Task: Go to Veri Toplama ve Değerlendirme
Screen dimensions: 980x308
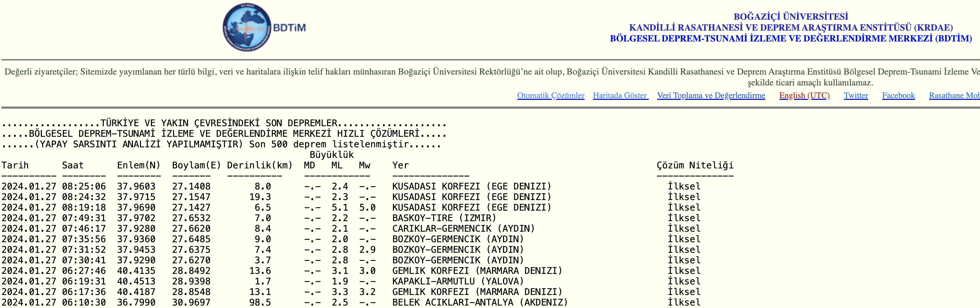Action: coord(711,95)
